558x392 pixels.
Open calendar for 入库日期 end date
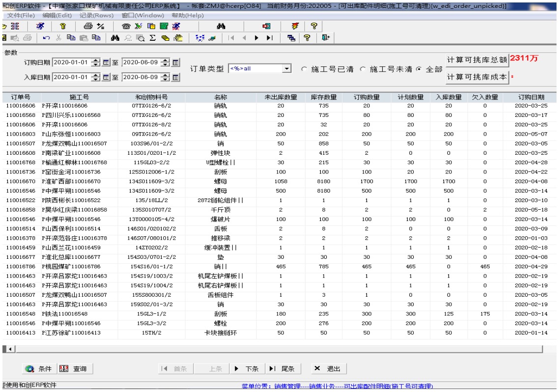coord(176,77)
